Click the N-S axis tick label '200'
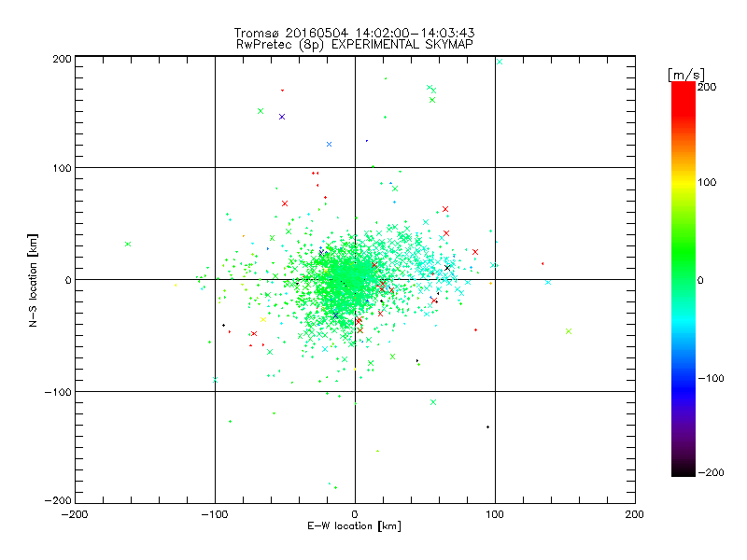Image resolution: width=747 pixels, height=560 pixels. 62,59
